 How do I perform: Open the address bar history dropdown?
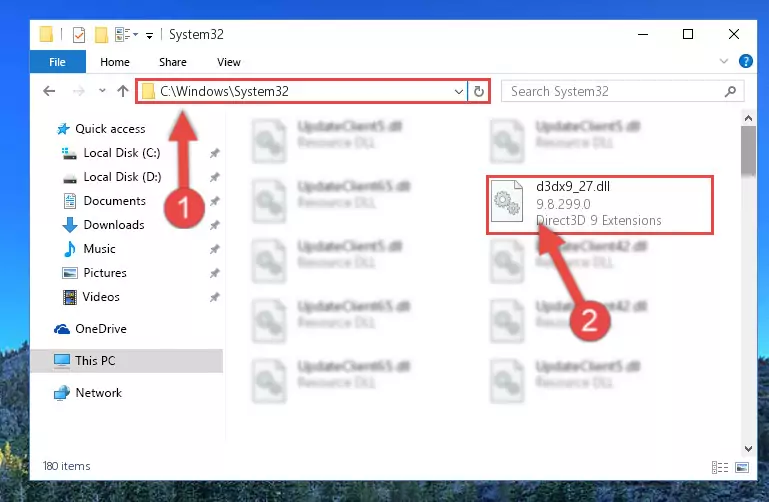pos(459,92)
